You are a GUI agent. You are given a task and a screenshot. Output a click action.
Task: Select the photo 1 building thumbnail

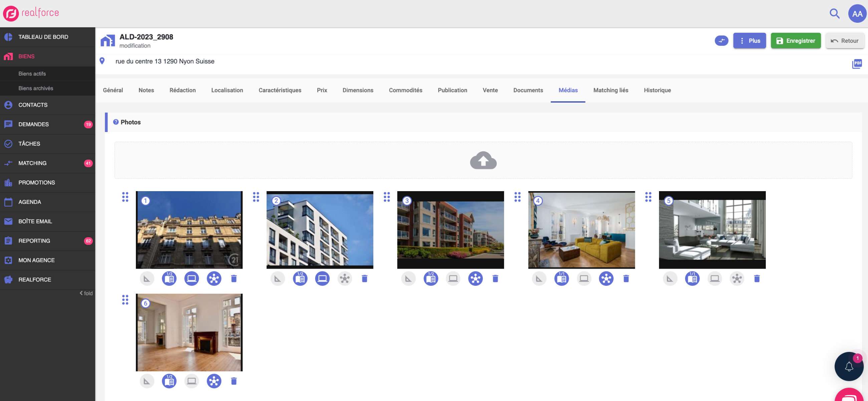coord(189,230)
